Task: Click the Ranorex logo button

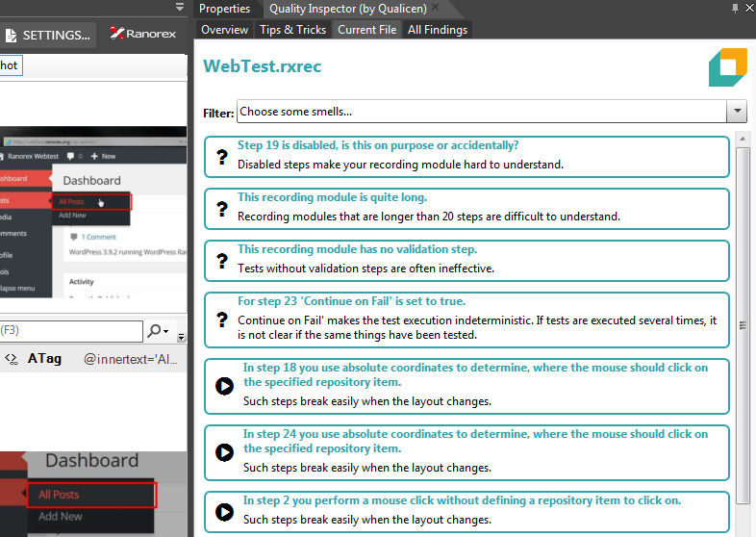Action: point(141,35)
